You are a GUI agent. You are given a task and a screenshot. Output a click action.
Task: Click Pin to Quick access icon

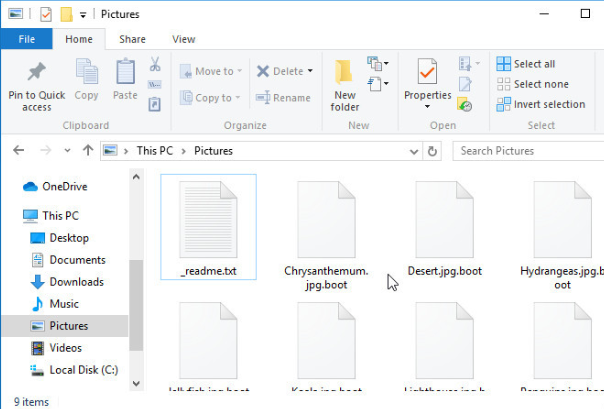point(37,73)
